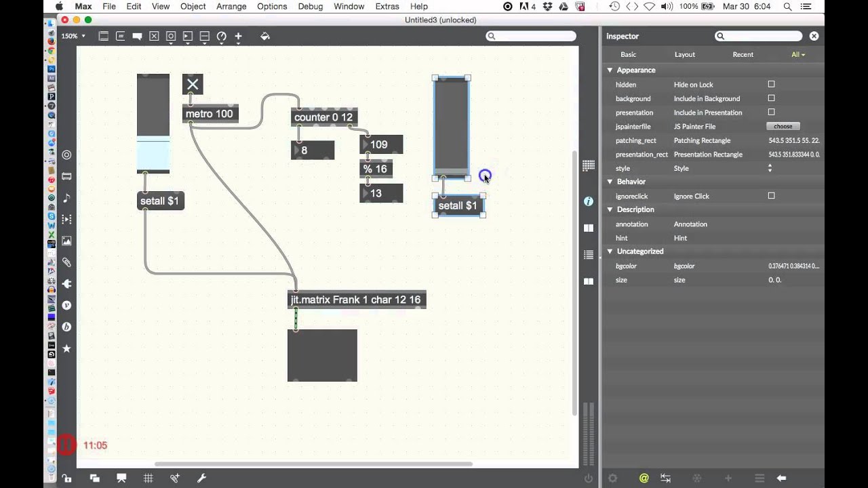Click the patcher toolbar search field
Screen dimensions: 868x488
point(531,36)
